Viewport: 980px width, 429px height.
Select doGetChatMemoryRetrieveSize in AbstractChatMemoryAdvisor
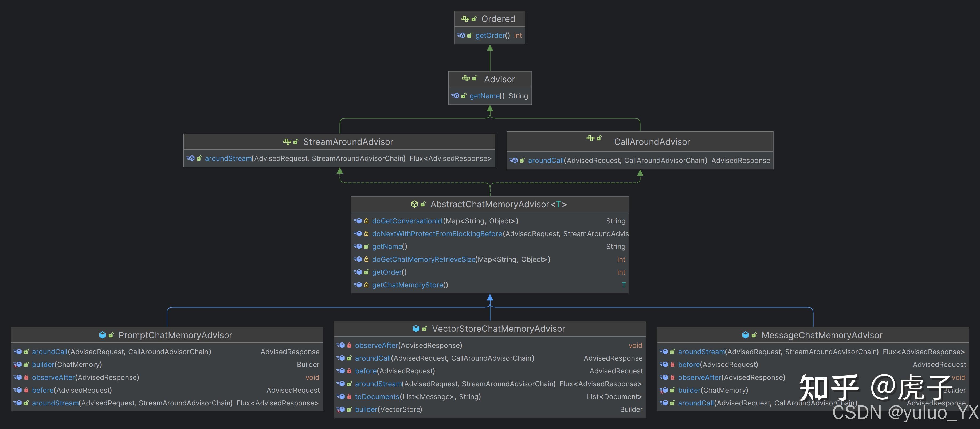(x=424, y=259)
